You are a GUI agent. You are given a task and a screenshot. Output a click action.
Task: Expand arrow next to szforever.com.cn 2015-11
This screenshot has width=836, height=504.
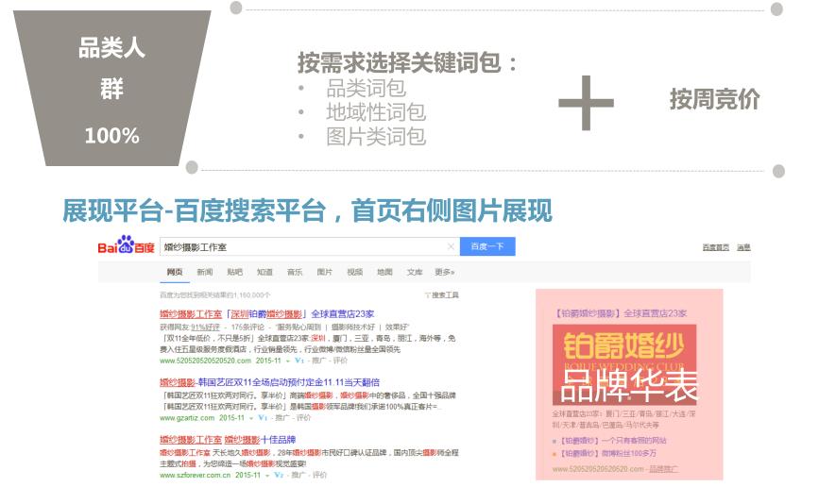(x=267, y=476)
